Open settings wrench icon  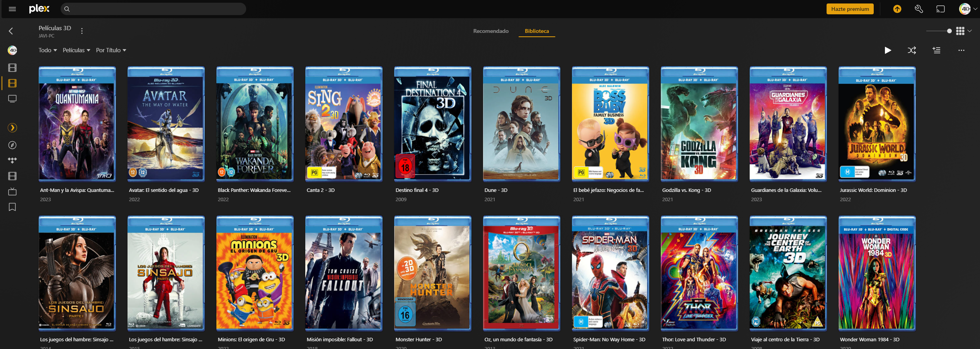pos(919,9)
